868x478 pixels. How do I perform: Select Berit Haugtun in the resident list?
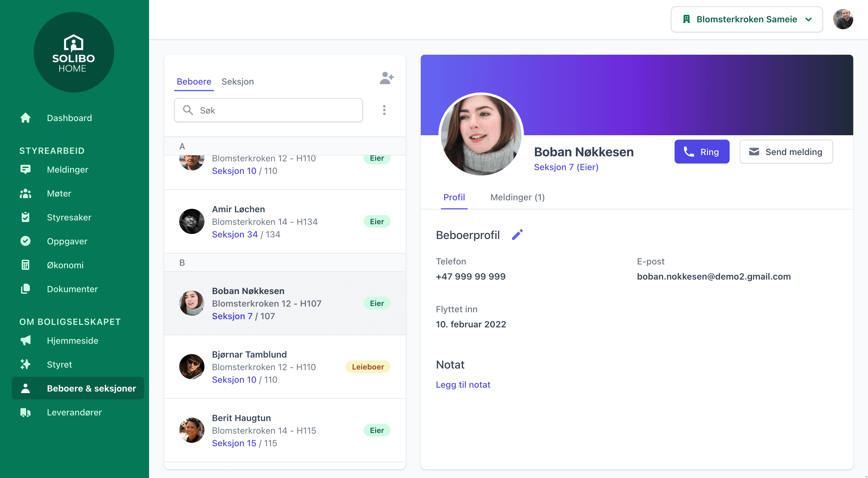point(285,431)
